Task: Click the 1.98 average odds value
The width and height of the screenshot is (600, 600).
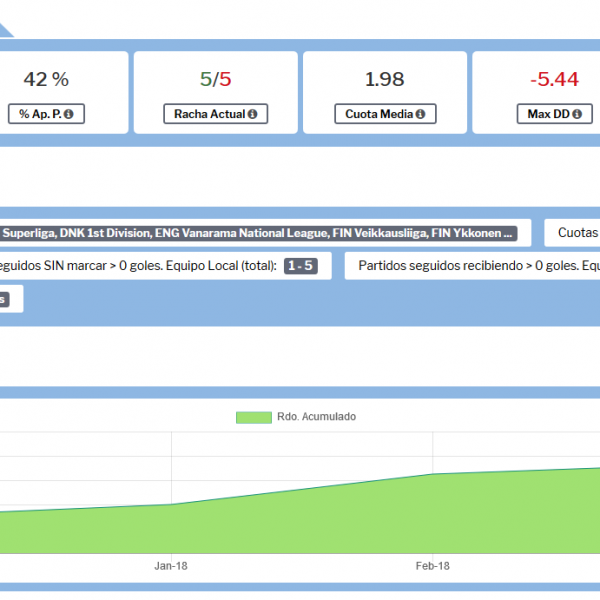Action: tap(385, 79)
